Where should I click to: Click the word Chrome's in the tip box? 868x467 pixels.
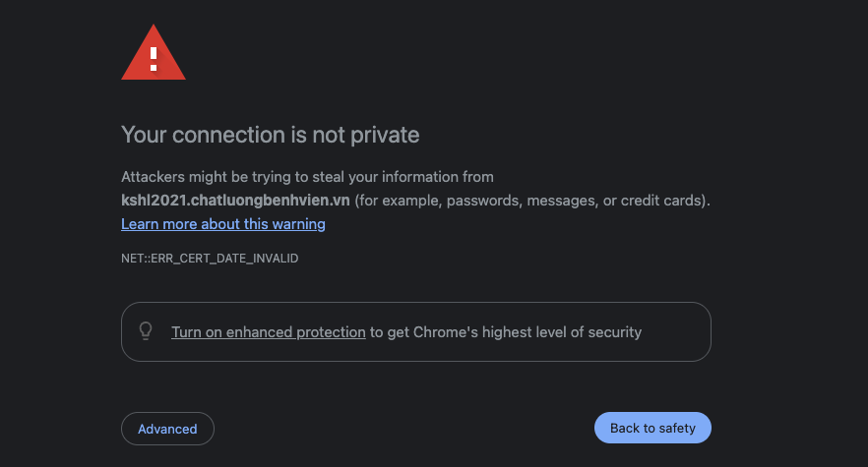[445, 332]
